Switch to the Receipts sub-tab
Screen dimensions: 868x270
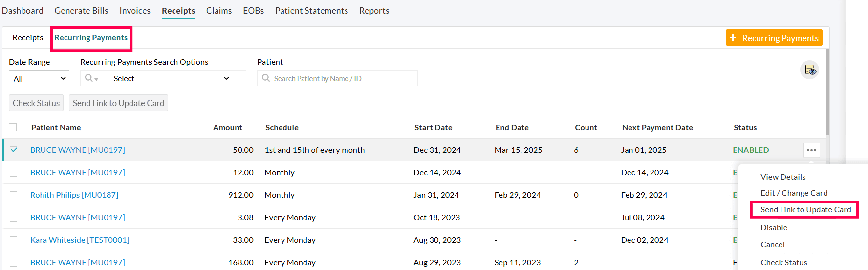[x=28, y=38]
